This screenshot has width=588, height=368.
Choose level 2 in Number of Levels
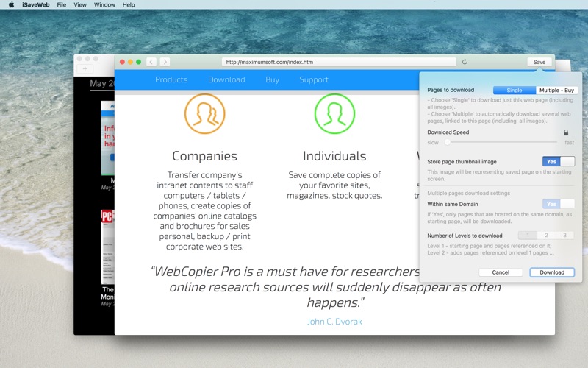[x=546, y=236]
